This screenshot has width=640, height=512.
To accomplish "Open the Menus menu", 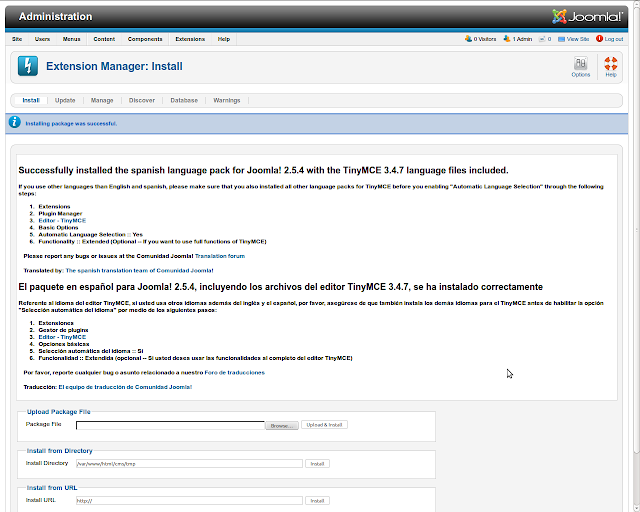I will pos(71,39).
